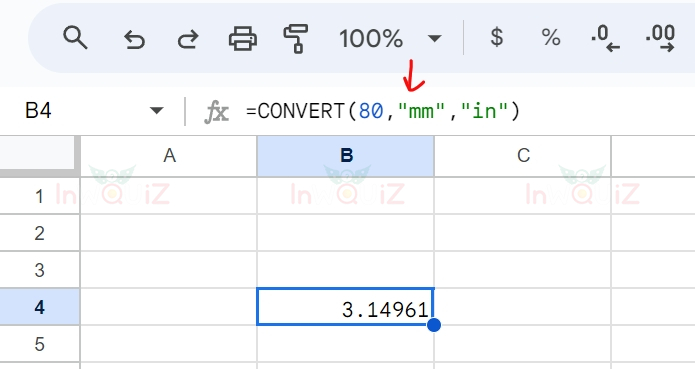Select column C header
This screenshot has width=695, height=369.
523,156
